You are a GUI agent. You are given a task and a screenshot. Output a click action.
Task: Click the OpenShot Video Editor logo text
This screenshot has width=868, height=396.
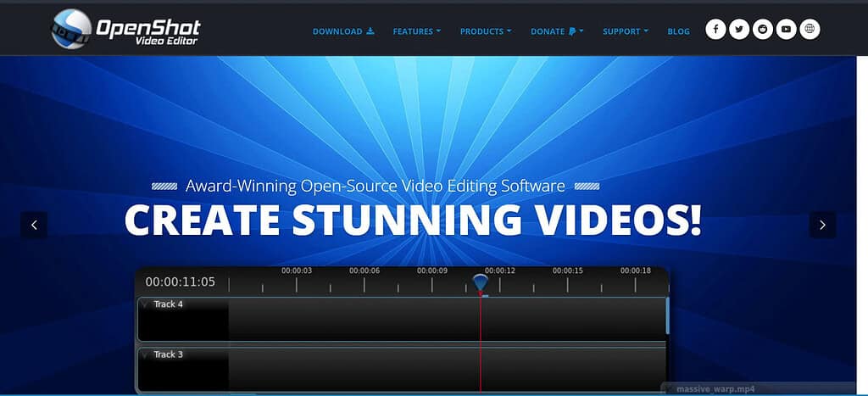coord(147,32)
